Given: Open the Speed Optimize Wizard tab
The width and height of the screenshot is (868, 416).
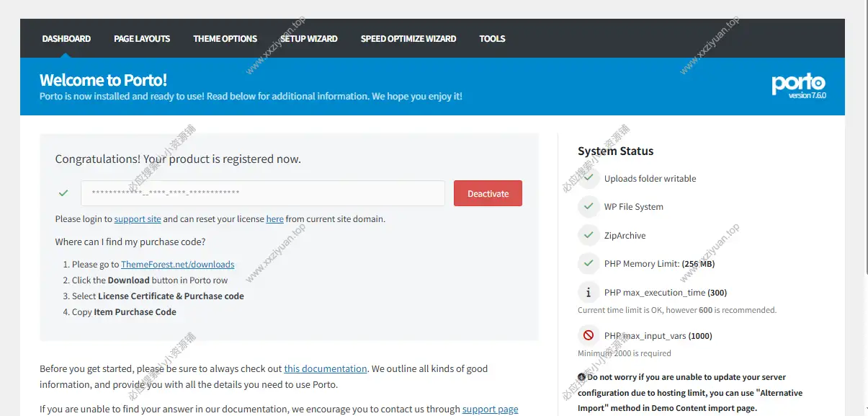Looking at the screenshot, I should pyautogui.click(x=408, y=39).
